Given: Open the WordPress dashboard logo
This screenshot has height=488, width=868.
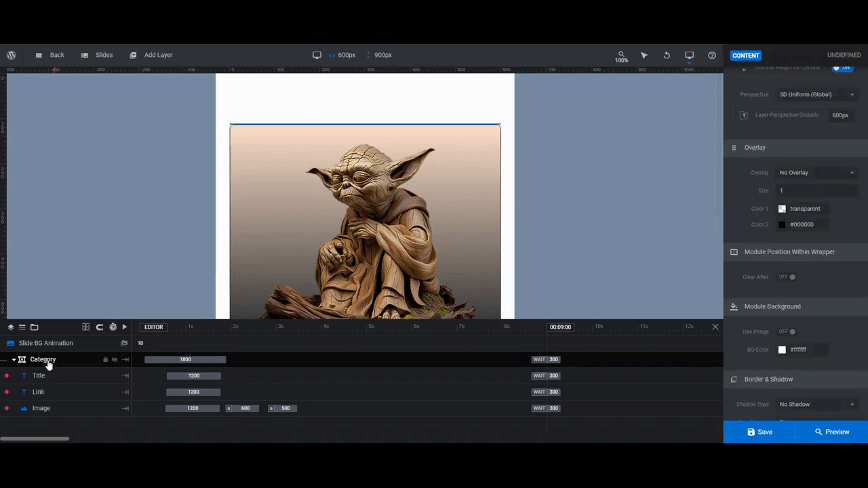Looking at the screenshot, I should click(x=12, y=55).
